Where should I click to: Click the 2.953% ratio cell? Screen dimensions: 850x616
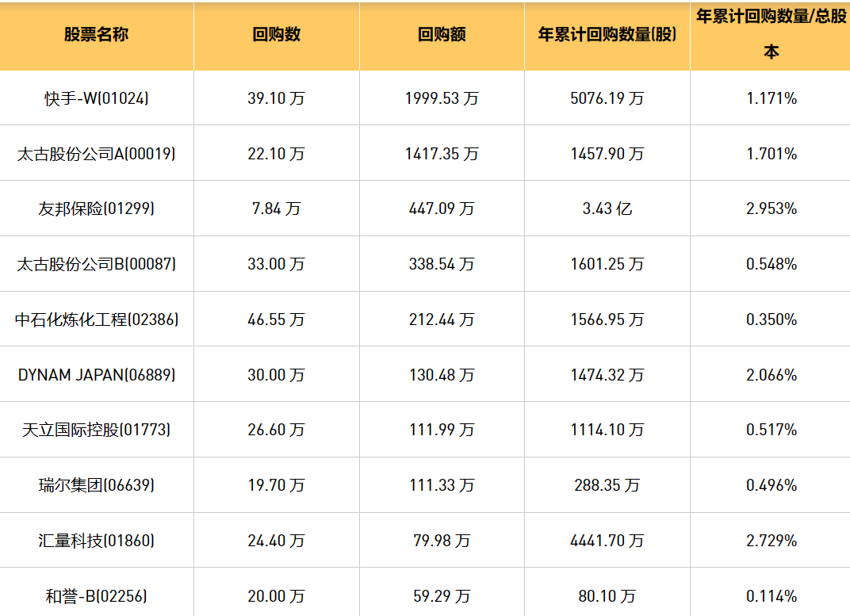click(x=771, y=209)
